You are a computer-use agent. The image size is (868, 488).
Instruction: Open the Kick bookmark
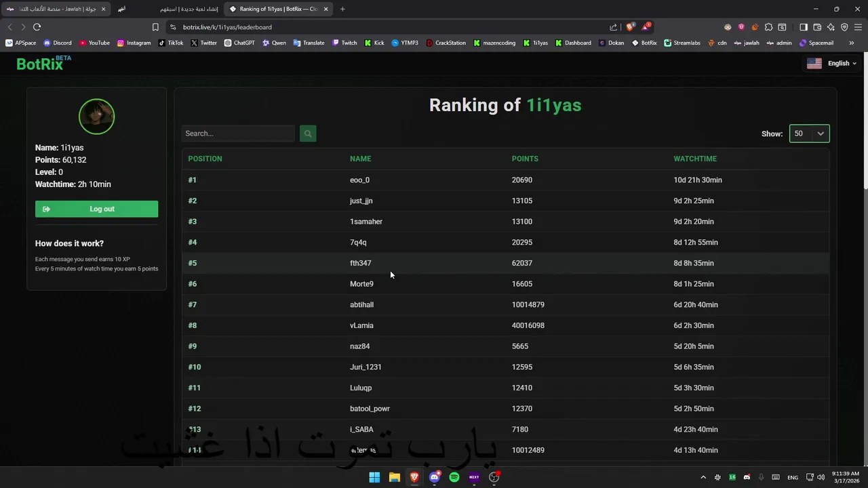point(374,43)
